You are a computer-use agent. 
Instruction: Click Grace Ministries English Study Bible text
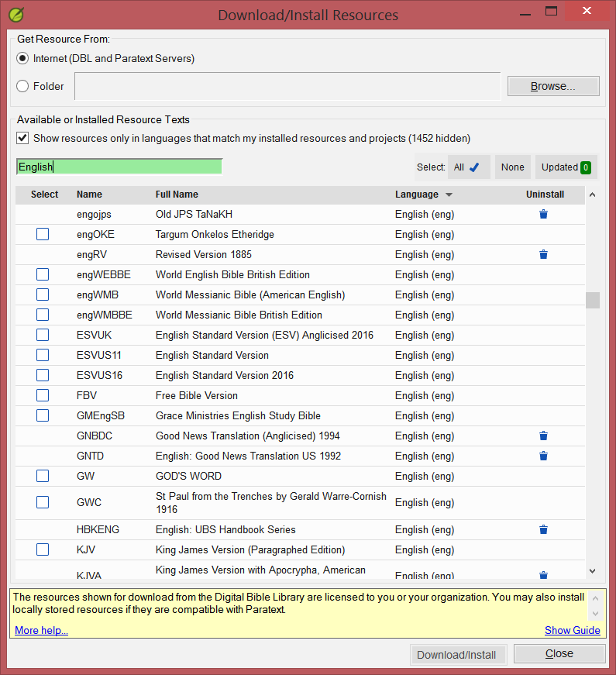coord(238,415)
